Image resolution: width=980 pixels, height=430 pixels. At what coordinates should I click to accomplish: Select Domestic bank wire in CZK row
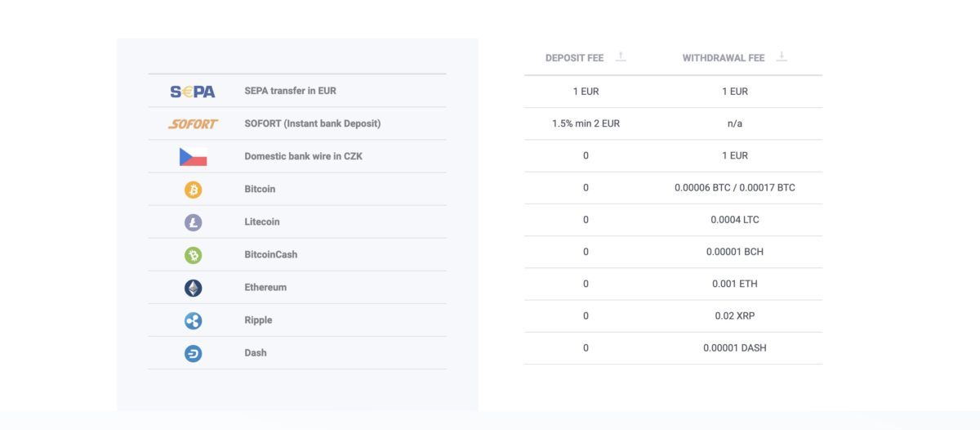(x=297, y=156)
